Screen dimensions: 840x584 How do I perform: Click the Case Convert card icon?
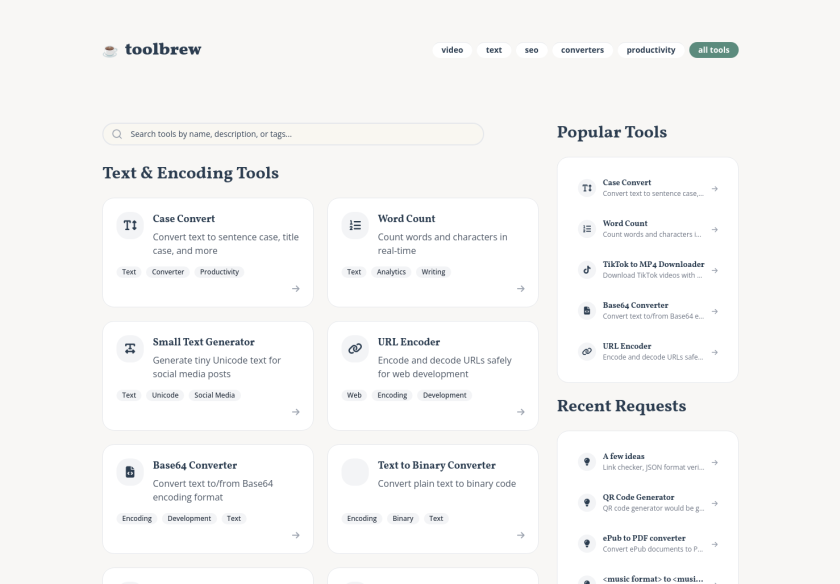click(x=130, y=226)
